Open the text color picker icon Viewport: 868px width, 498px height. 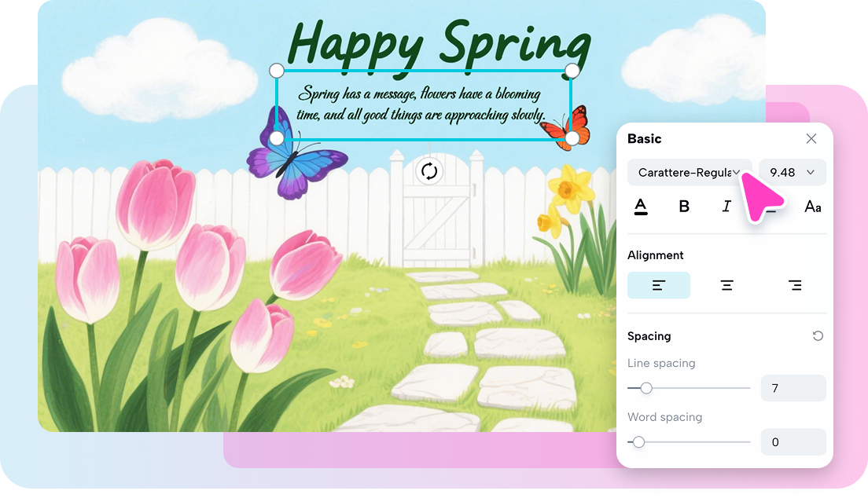[x=641, y=207]
